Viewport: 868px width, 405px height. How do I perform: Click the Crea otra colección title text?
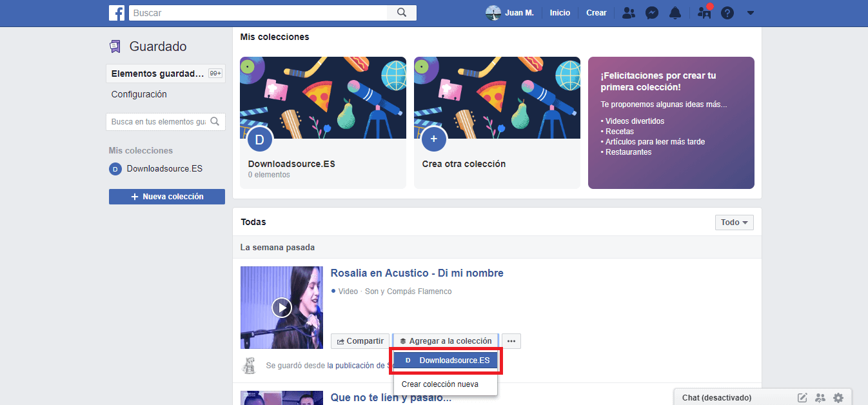(464, 164)
